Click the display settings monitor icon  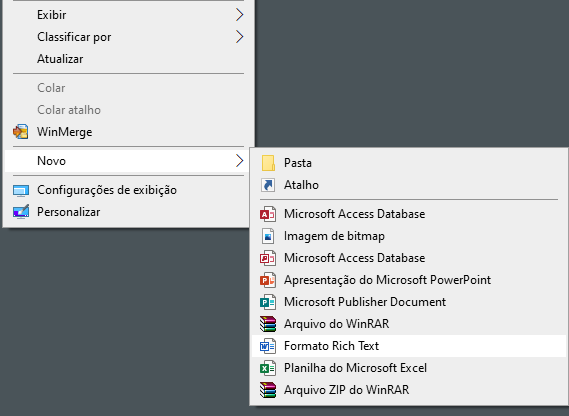[21, 190]
